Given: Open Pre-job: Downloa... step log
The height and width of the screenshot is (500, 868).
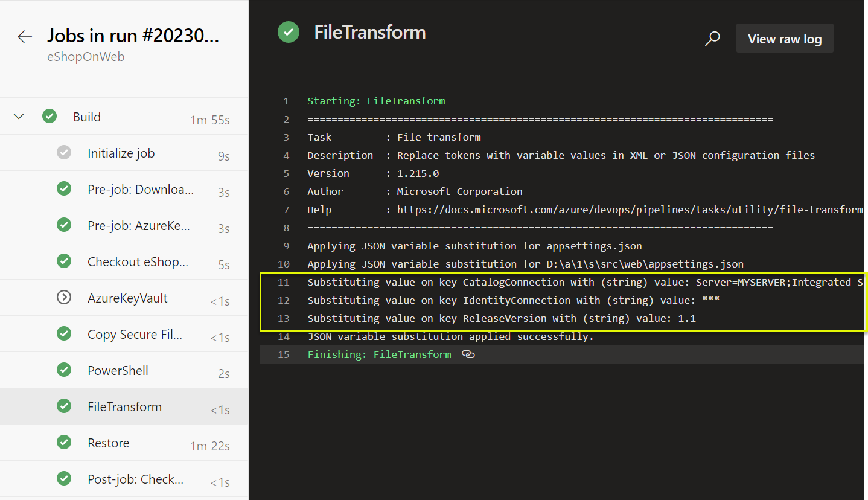Looking at the screenshot, I should click(x=124, y=189).
